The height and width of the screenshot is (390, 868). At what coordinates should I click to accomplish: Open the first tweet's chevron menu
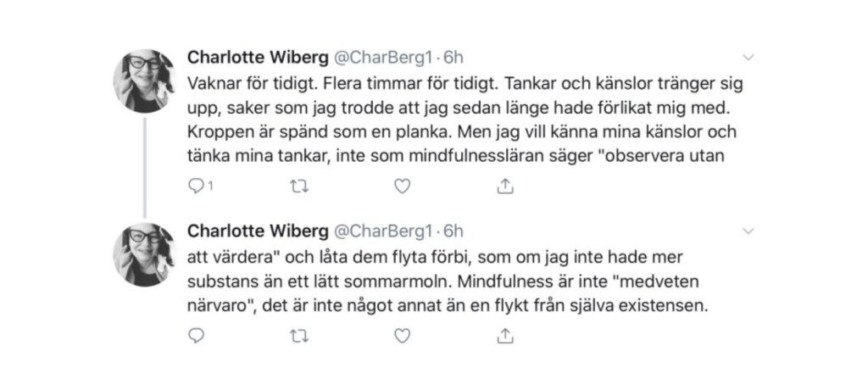point(748,58)
